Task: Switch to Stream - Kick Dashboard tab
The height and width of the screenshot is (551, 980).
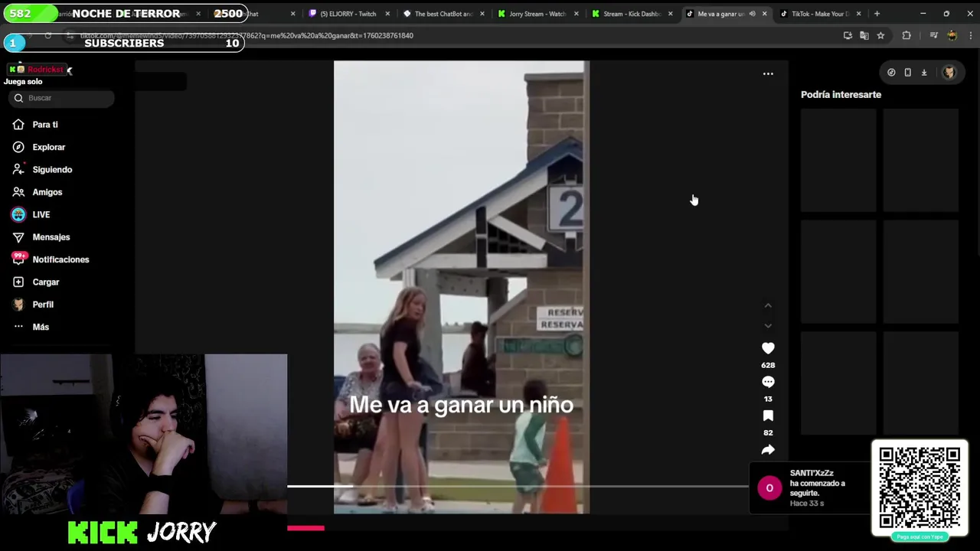Action: (x=630, y=14)
